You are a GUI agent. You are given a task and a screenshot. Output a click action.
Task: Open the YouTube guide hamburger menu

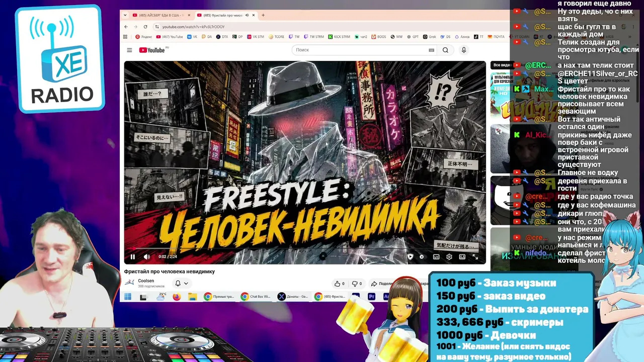coord(129,50)
